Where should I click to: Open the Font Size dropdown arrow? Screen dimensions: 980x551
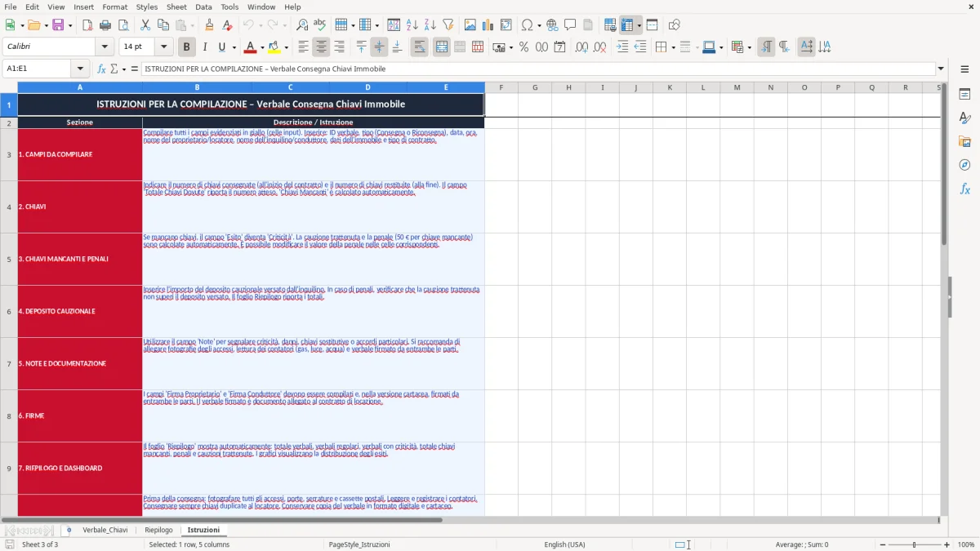(x=164, y=47)
